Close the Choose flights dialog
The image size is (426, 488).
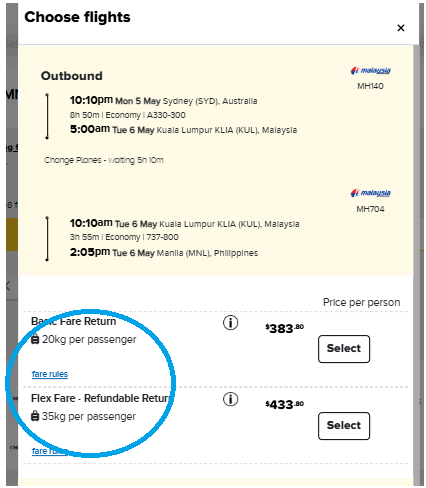[x=401, y=28]
